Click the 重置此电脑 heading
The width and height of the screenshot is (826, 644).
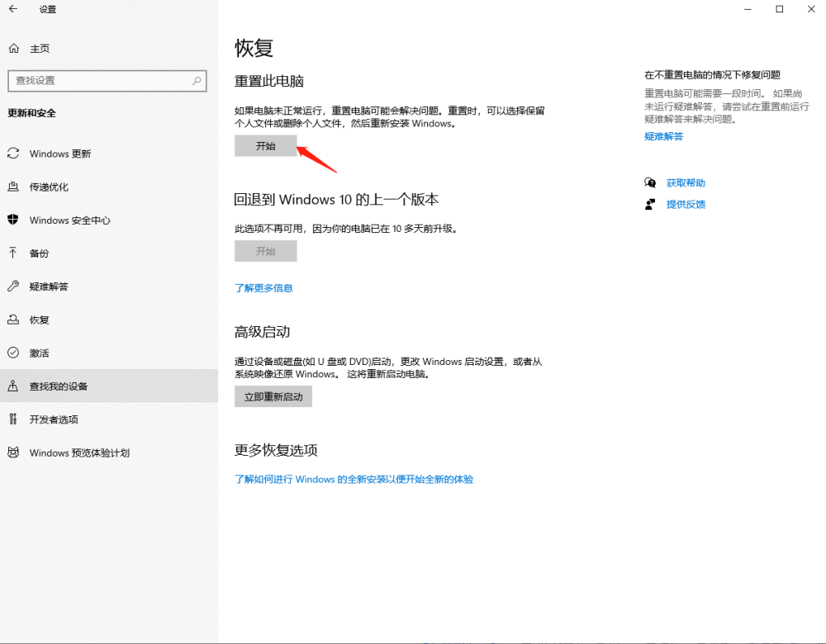pos(269,81)
